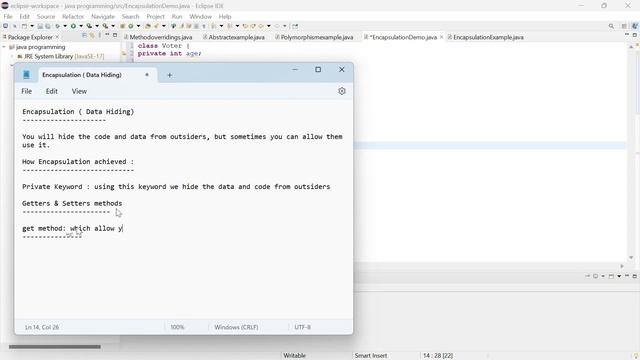Open the Eclipse Window menu
The height and width of the screenshot is (360, 640).
coord(200,16)
